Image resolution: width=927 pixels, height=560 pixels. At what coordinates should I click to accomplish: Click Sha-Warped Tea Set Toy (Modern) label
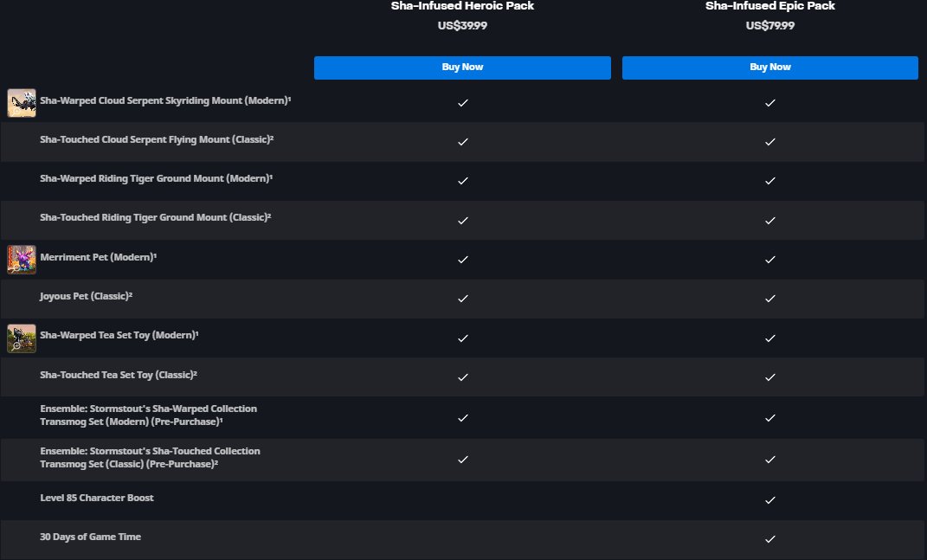119,335
